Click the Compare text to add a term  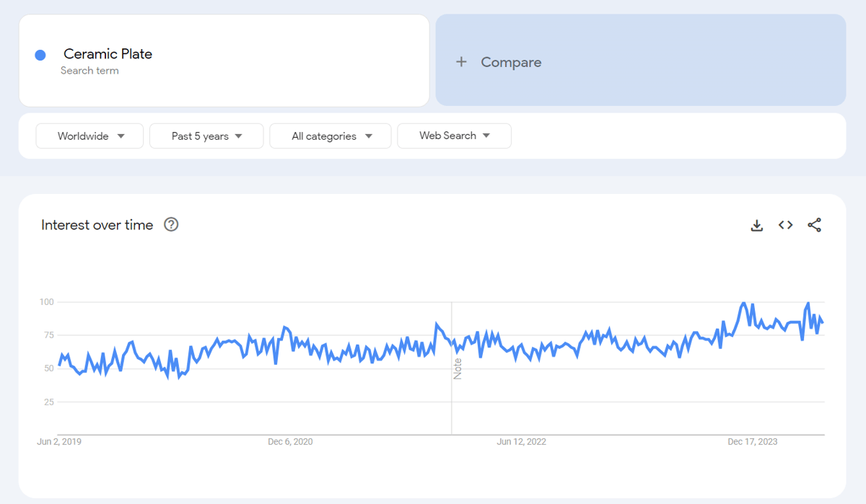(511, 62)
